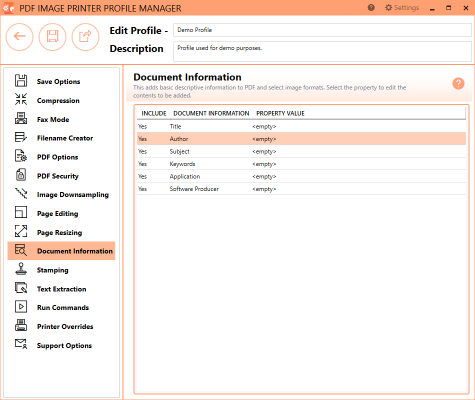Open Settings gear in title bar
Screen dimensions: 475x400
click(402, 8)
